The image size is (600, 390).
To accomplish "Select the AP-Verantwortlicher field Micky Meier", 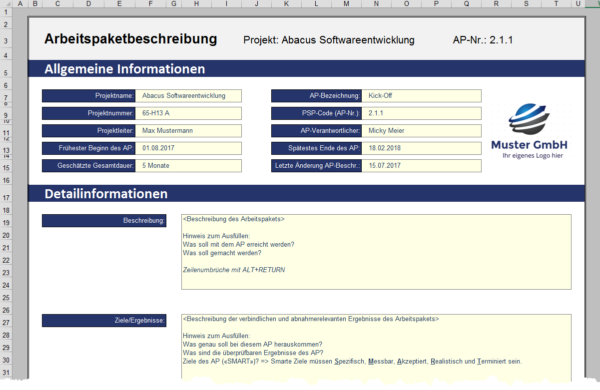I will 421,131.
